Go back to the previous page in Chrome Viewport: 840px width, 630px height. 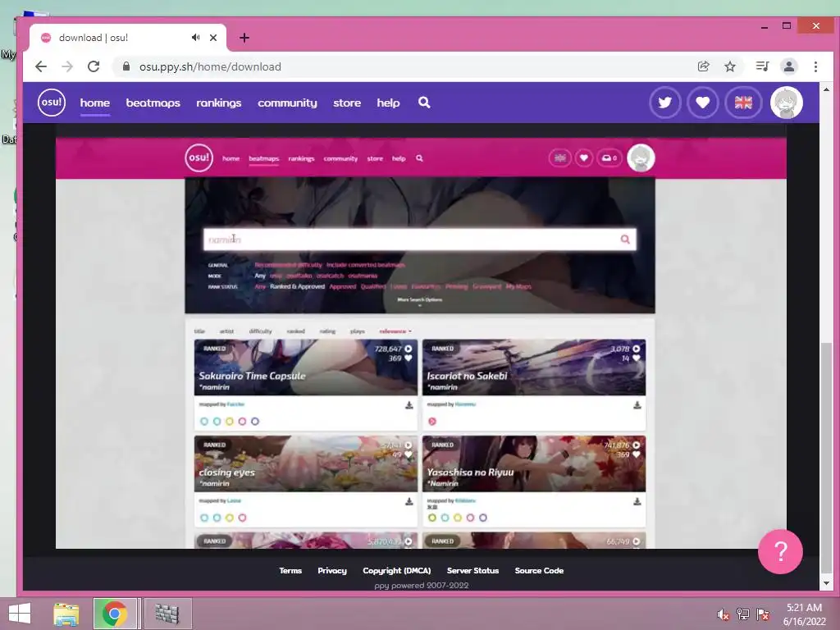click(x=41, y=66)
